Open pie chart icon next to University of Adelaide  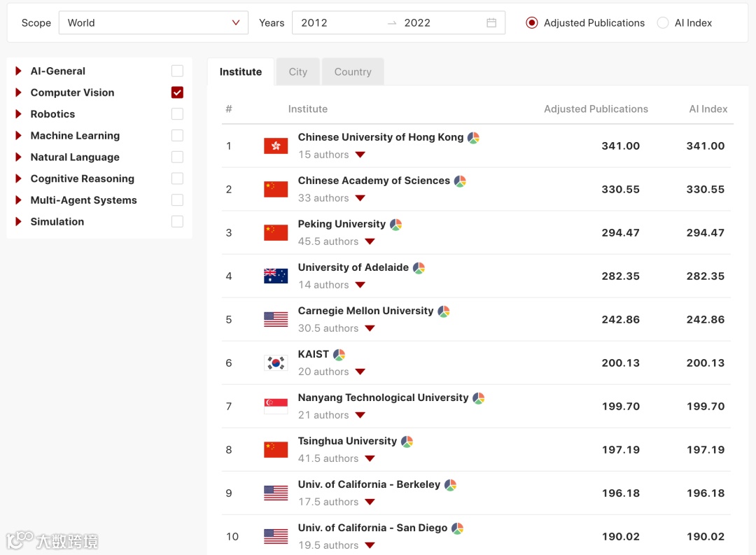click(x=419, y=268)
